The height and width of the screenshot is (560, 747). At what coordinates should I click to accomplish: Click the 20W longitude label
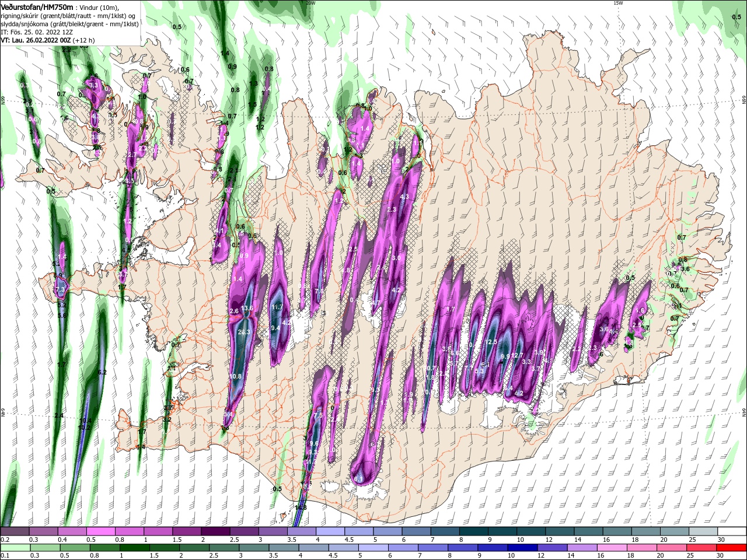(310, 3)
